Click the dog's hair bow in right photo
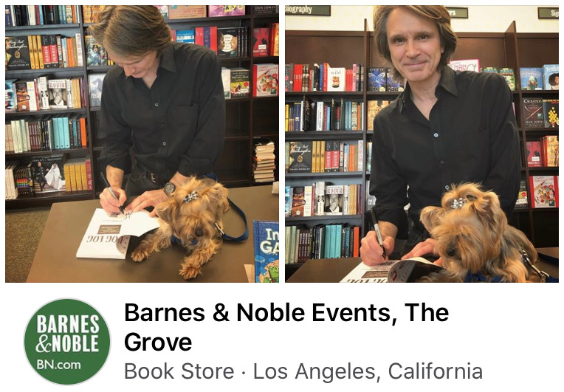The image size is (564, 392). coord(458,203)
